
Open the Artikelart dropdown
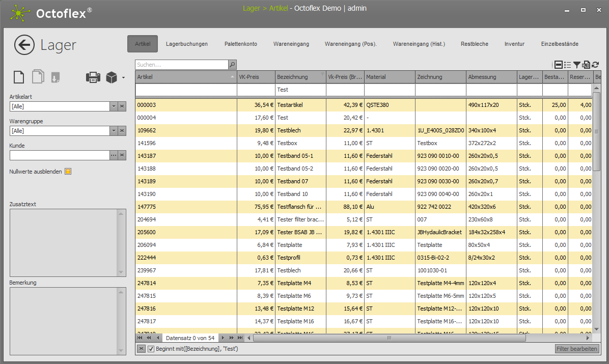pyautogui.click(x=114, y=106)
